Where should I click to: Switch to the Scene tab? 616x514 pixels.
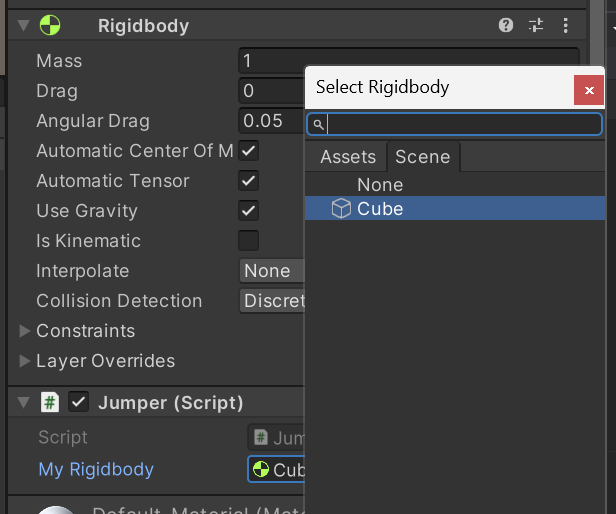tap(423, 157)
